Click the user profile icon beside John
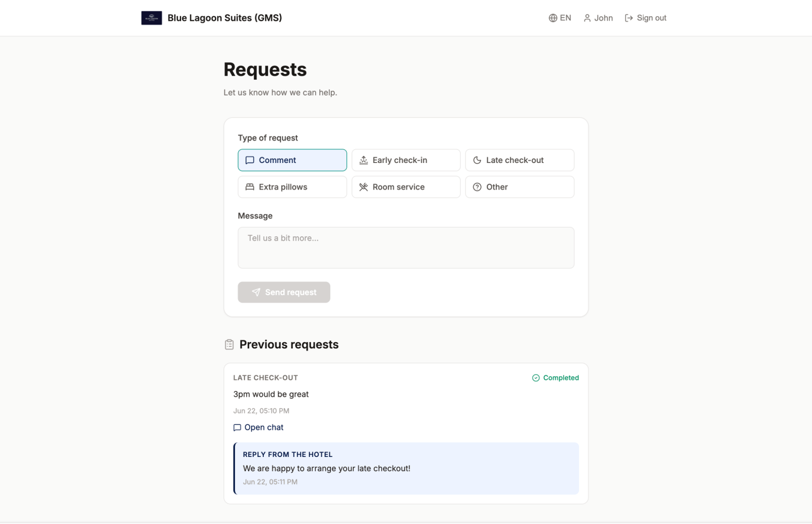This screenshot has height=524, width=812. pos(587,18)
